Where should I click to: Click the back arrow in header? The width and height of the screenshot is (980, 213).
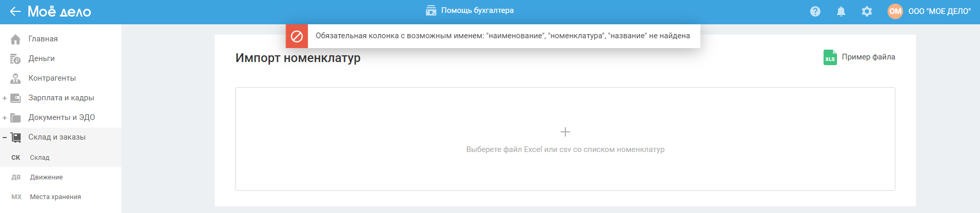pos(15,11)
